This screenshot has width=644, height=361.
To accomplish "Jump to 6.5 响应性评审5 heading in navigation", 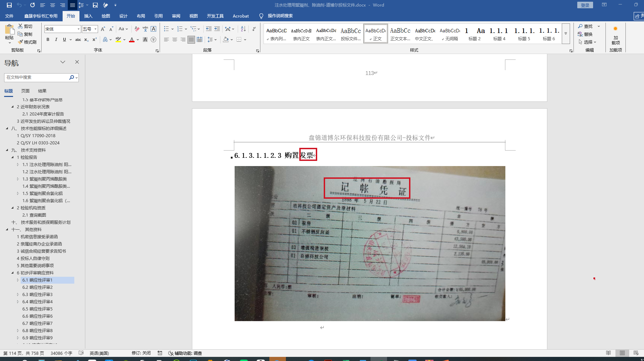I will pyautogui.click(x=37, y=309).
